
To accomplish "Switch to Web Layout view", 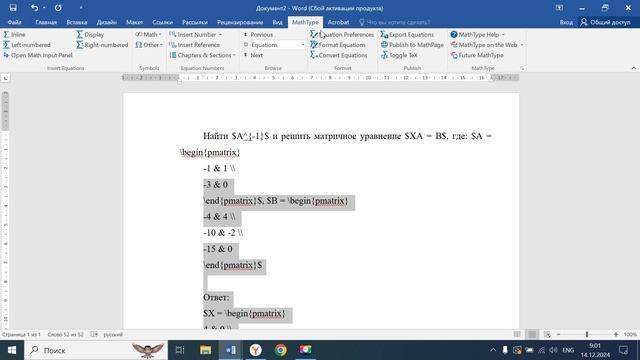I will 547,334.
